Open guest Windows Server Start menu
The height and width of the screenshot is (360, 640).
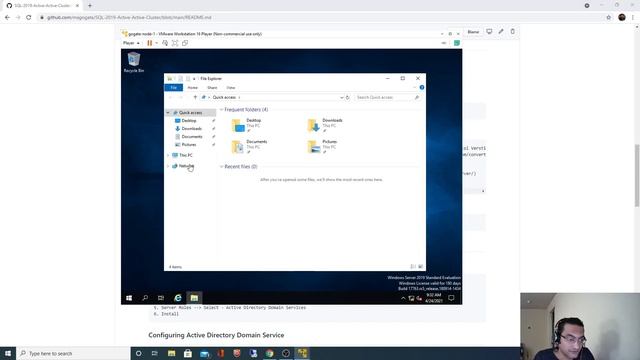[129, 298]
